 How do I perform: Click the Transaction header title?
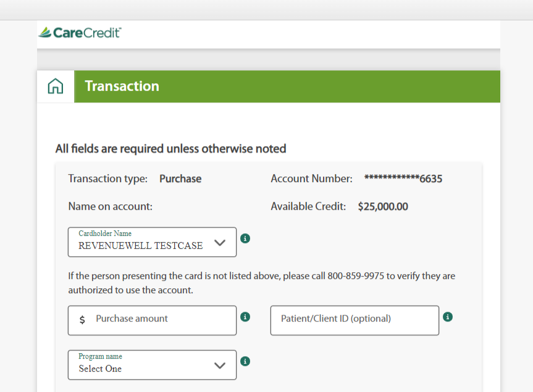122,86
